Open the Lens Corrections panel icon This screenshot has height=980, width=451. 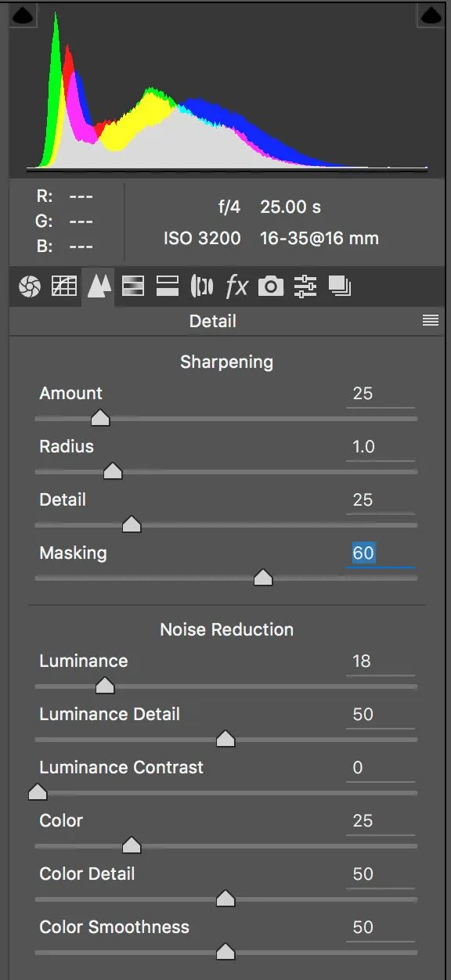pos(202,286)
